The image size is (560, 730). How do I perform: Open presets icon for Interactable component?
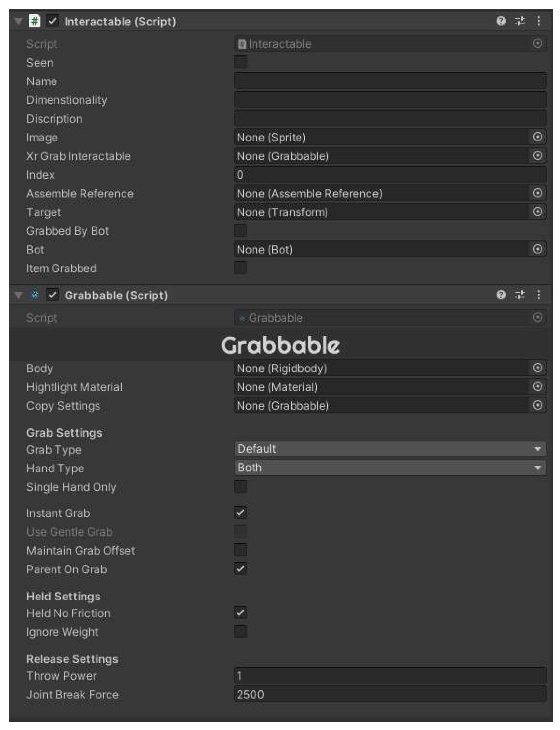pyautogui.click(x=519, y=21)
